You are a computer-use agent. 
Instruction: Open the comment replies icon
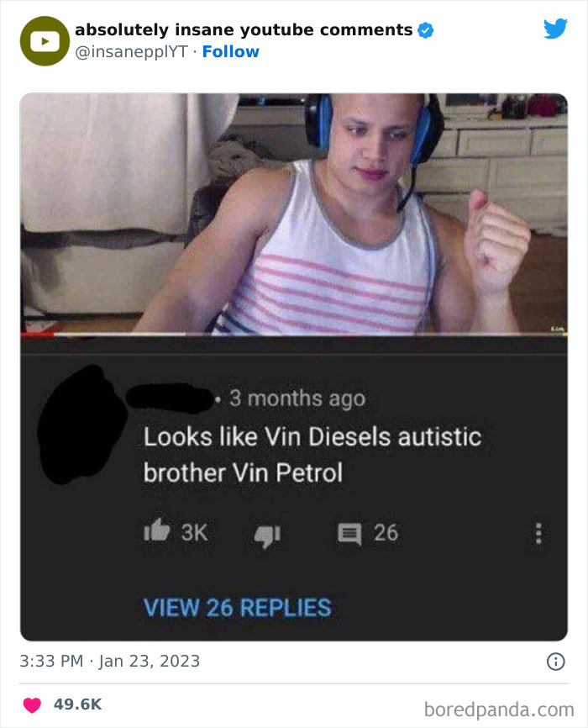point(349,534)
